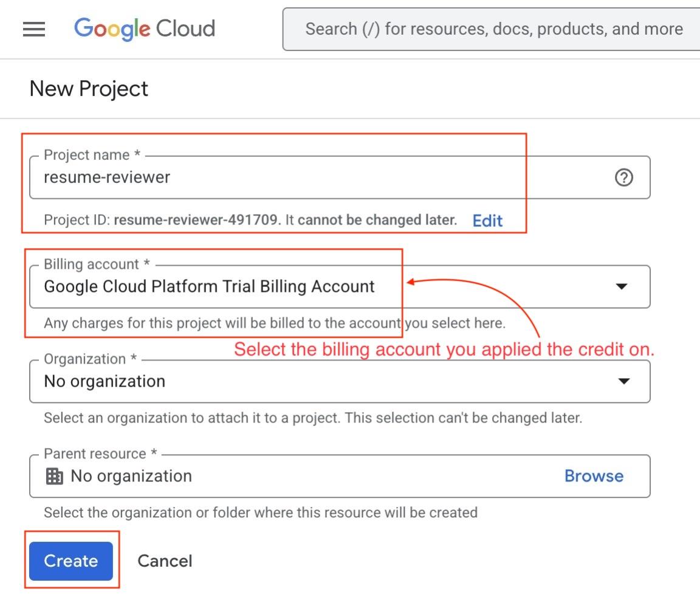Focus the search bar for resources and docs

(493, 29)
